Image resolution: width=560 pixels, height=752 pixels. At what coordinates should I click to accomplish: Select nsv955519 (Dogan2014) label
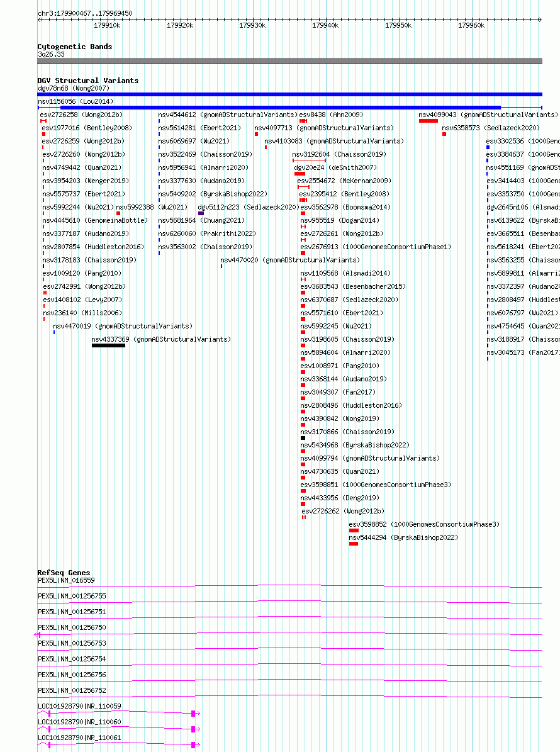pos(340,221)
